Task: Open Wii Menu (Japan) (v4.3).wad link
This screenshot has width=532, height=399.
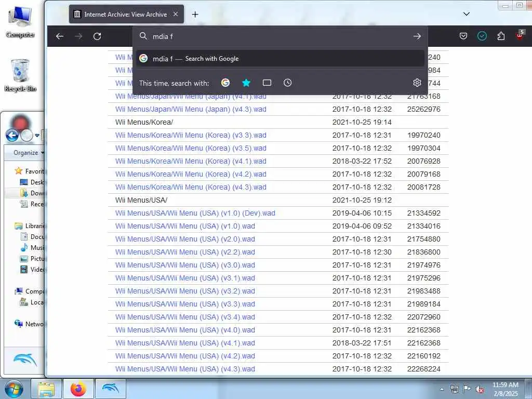Action: click(x=191, y=109)
